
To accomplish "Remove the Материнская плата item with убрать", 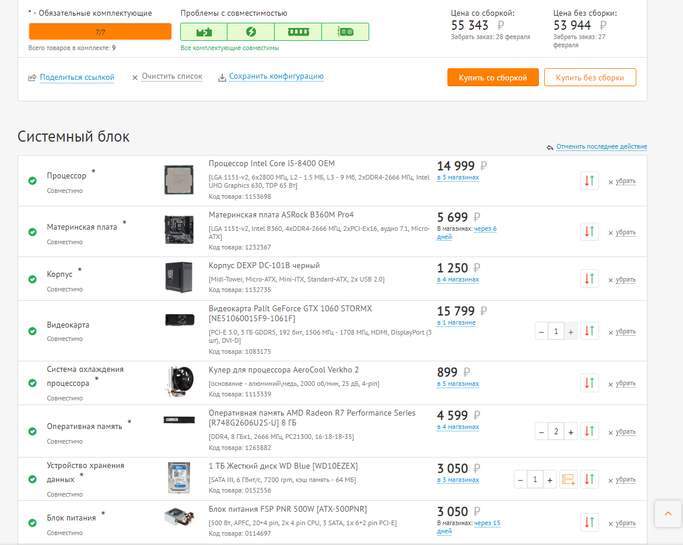I will point(626,232).
